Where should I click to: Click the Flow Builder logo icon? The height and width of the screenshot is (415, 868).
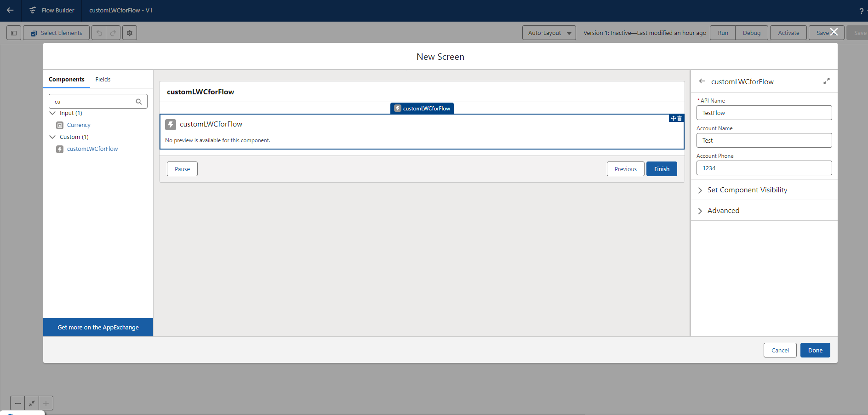coord(33,10)
